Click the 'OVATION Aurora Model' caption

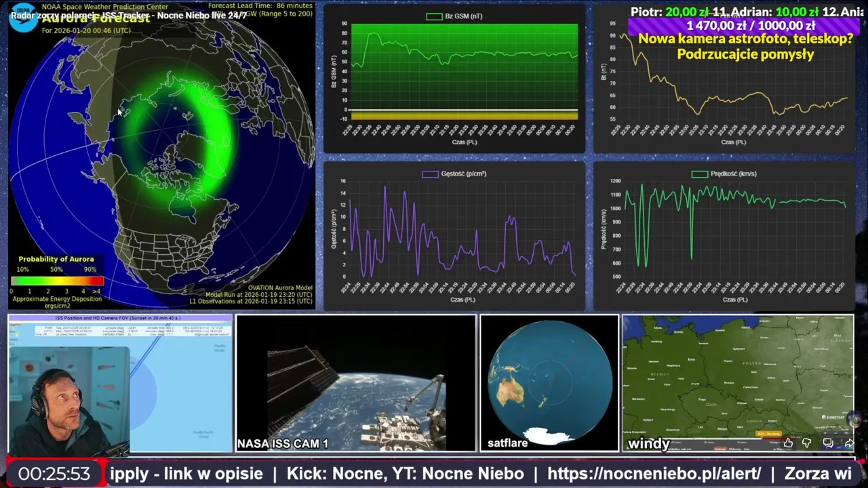pos(280,288)
